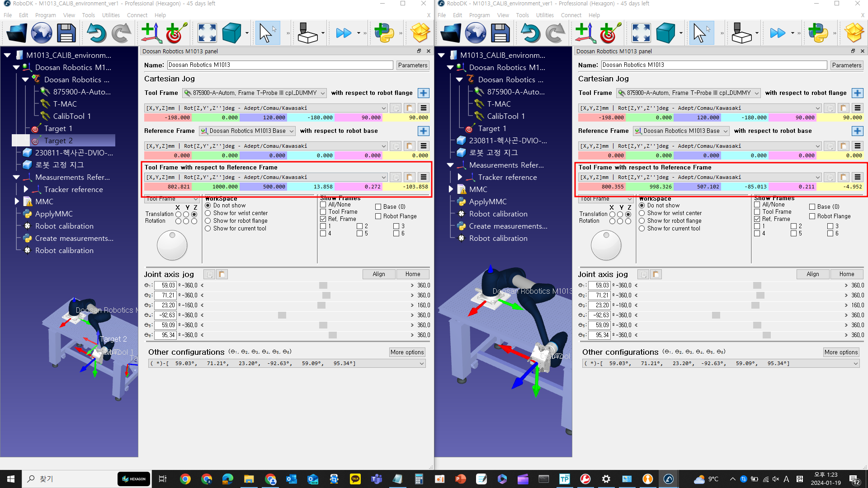Select 'Show for wrist center' radio, left panel

(208, 213)
